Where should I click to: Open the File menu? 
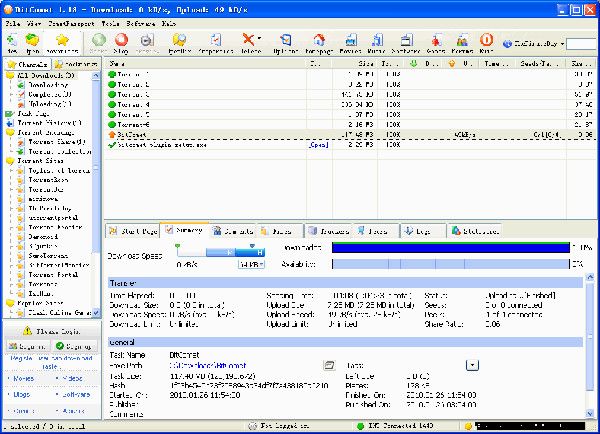coord(12,24)
